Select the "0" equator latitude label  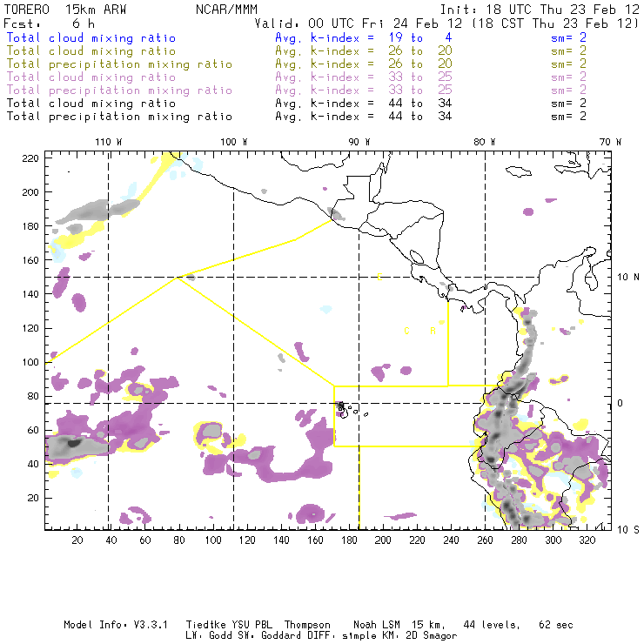coord(621,403)
